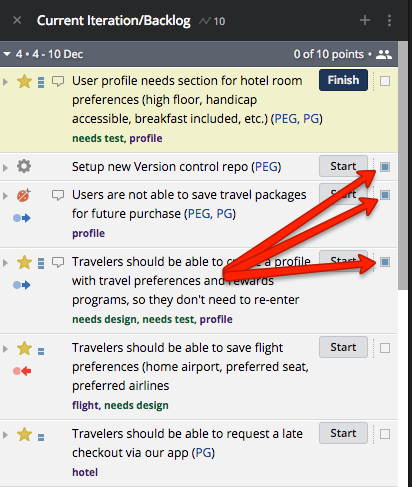Screen dimensions: 412x487
Task: Select checkbox for hotel room preferences story
Action: tap(385, 81)
